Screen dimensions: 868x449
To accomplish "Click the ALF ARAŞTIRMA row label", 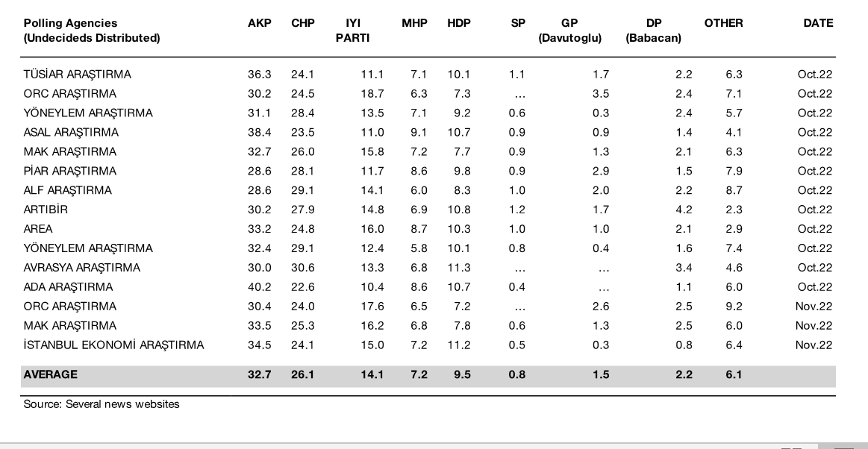I will pyautogui.click(x=67, y=190).
